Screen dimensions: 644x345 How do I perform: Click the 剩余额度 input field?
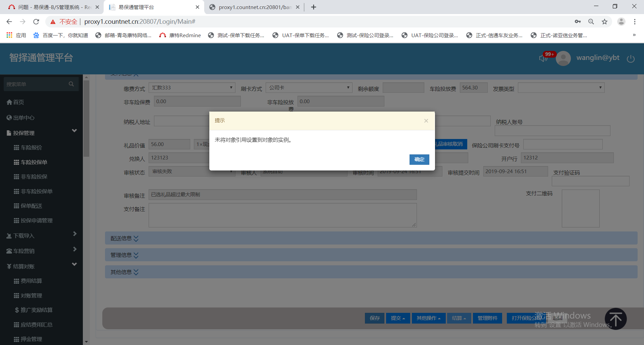click(404, 88)
